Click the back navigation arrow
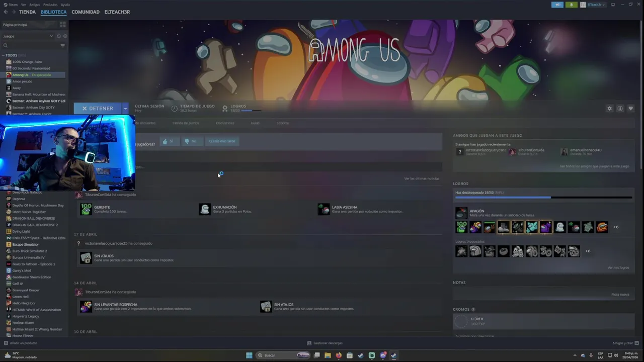Screen dimensions: 644x362 (x=6, y=12)
